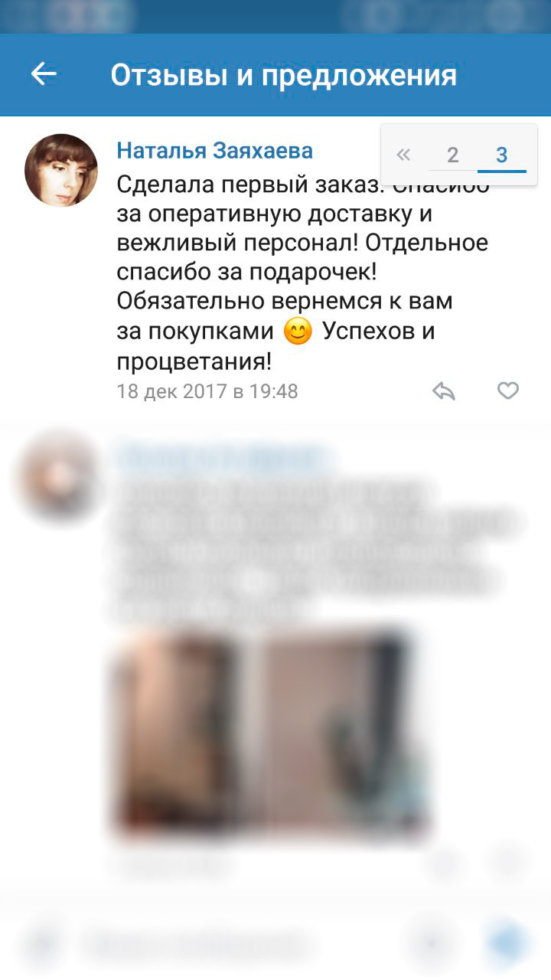Like the second comment with the heart icon
This screenshot has height=980, width=551.
point(507,862)
